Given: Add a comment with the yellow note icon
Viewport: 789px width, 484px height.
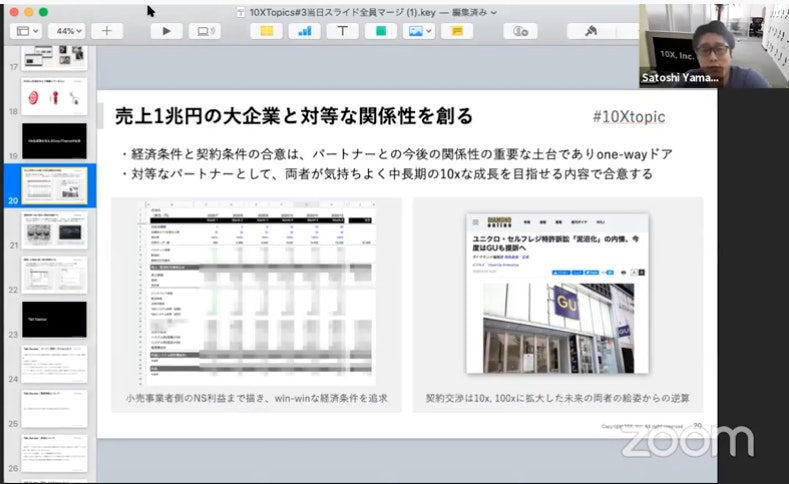Looking at the screenshot, I should (456, 31).
